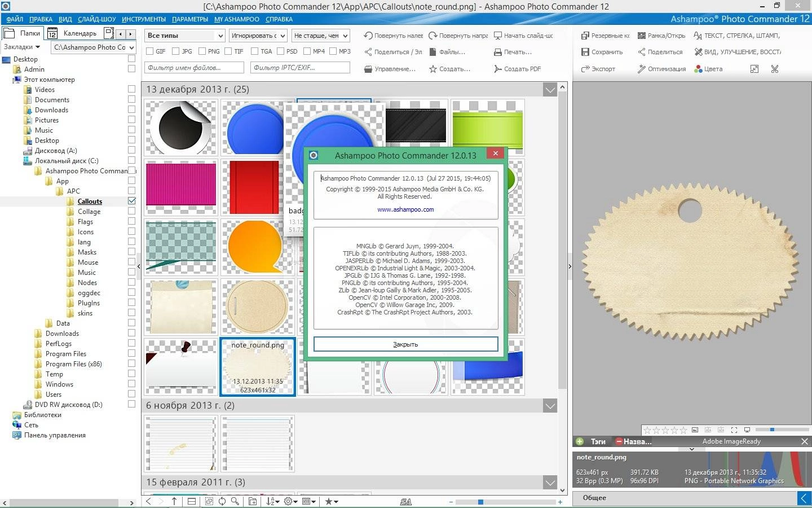Click the Фильтр IPTC/EXIF filter field
Viewport: 812px width, 508px height.
tap(300, 68)
